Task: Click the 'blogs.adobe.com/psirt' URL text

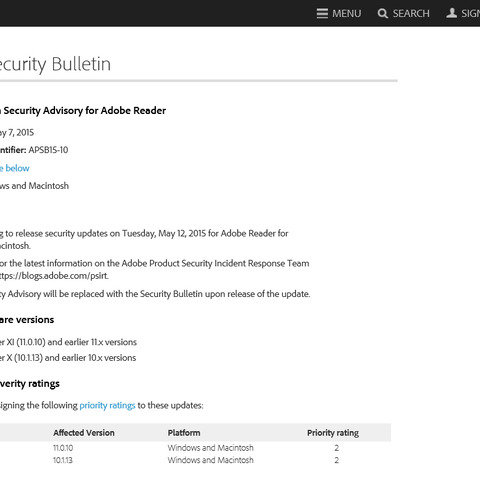Action: [x=64, y=276]
